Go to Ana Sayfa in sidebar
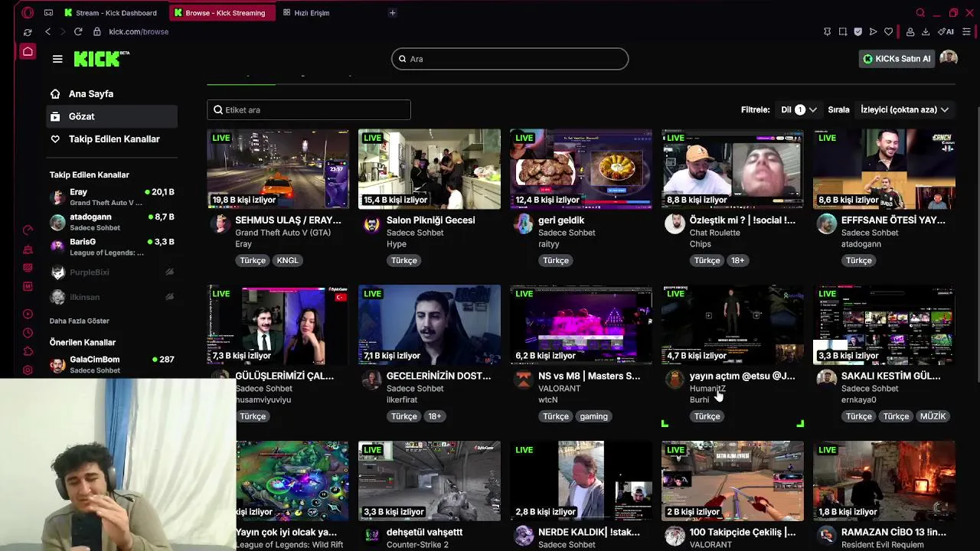 (x=112, y=93)
